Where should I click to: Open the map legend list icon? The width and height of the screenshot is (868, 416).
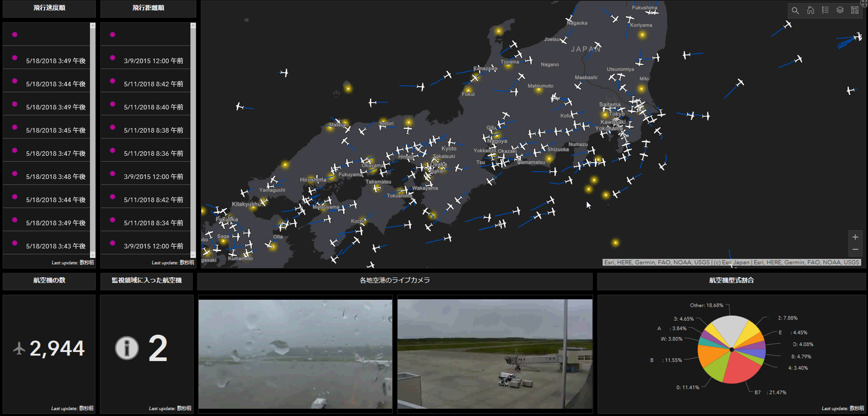point(825,10)
